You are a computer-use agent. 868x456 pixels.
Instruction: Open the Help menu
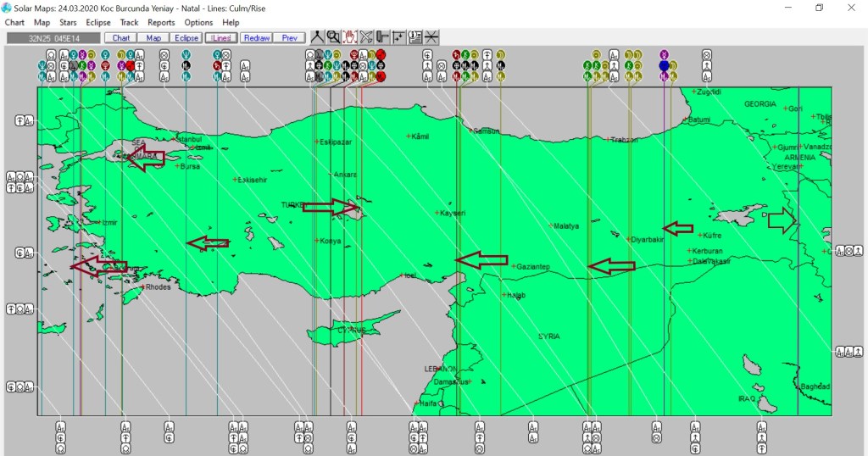[x=231, y=23]
